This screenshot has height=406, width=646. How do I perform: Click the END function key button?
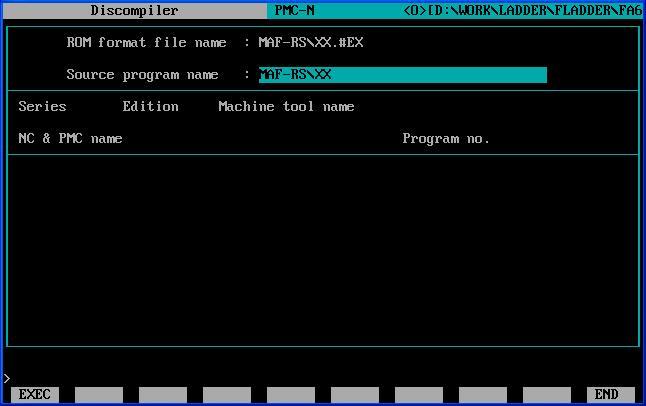coord(611,394)
